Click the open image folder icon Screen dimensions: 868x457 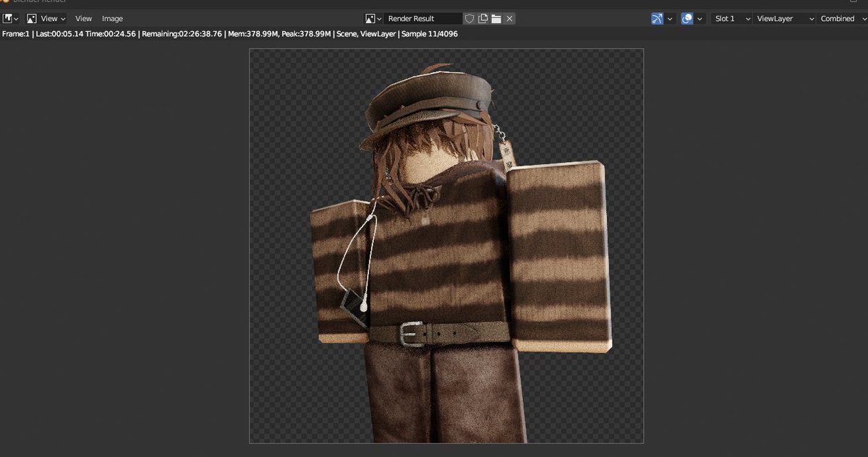coord(496,19)
